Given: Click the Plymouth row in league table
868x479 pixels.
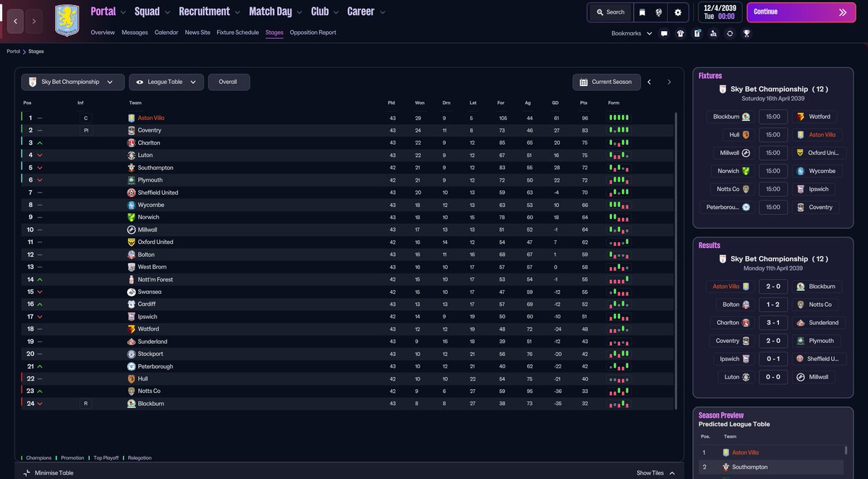Looking at the screenshot, I should (x=347, y=180).
